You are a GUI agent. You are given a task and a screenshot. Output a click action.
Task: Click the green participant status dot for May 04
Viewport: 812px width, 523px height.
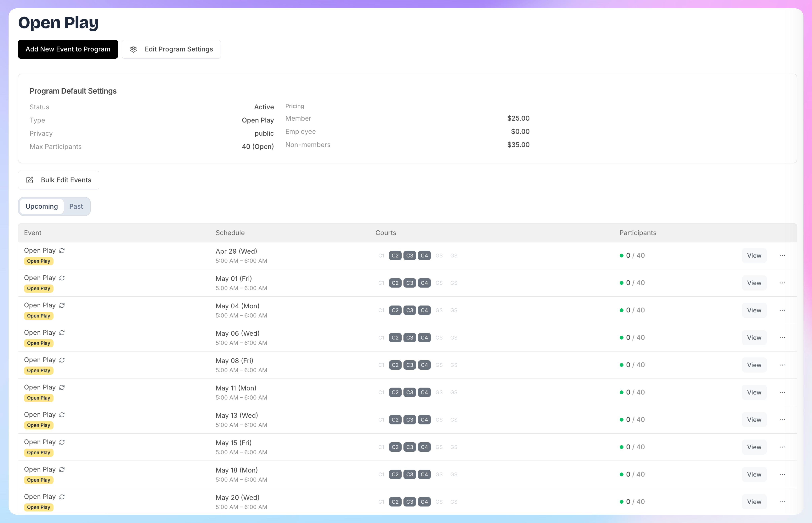coord(621,310)
